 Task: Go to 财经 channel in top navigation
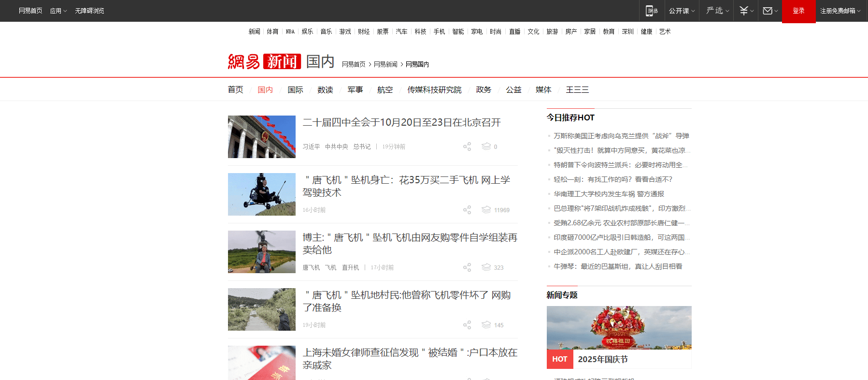point(364,31)
